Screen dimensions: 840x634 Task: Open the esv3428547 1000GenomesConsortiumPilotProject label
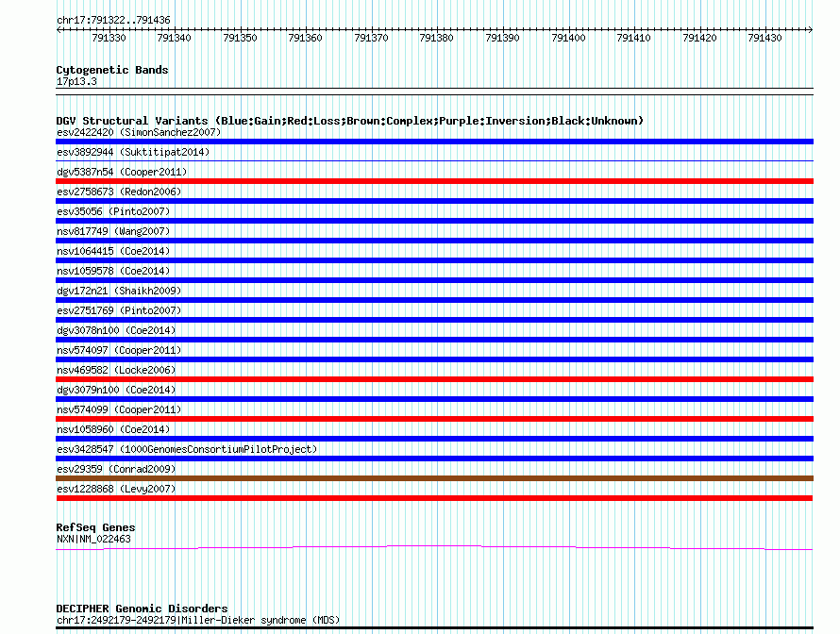187,449
